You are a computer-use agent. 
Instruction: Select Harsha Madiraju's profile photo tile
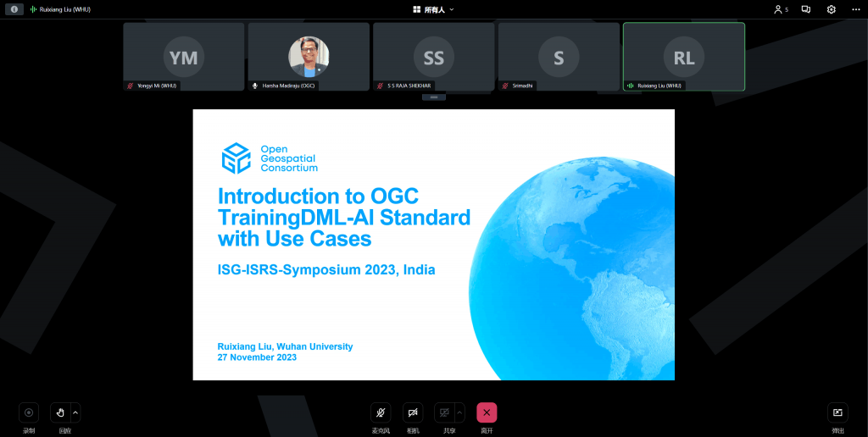point(309,57)
